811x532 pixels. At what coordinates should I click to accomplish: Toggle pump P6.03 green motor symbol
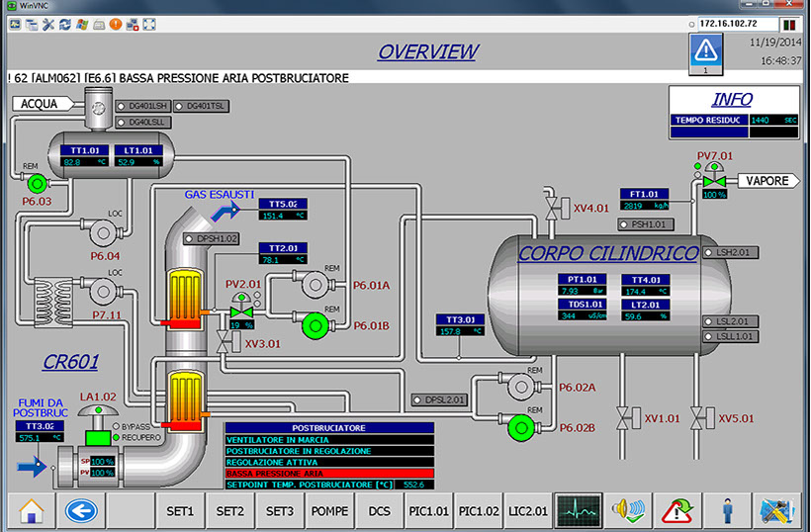(38, 182)
